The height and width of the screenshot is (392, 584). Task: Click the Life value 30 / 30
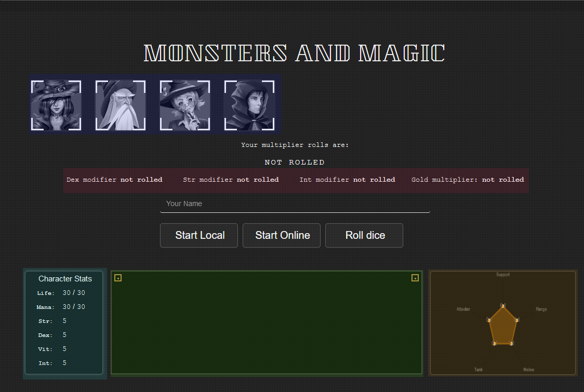click(x=74, y=293)
